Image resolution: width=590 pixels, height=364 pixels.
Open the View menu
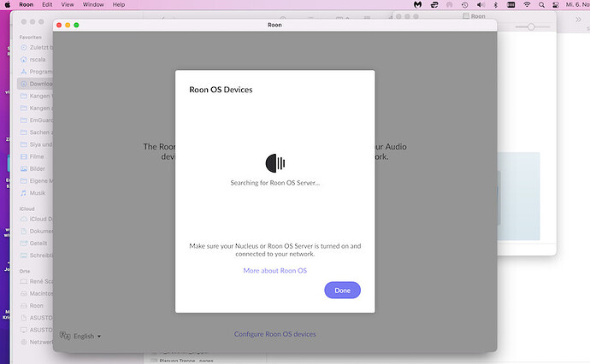tap(68, 5)
